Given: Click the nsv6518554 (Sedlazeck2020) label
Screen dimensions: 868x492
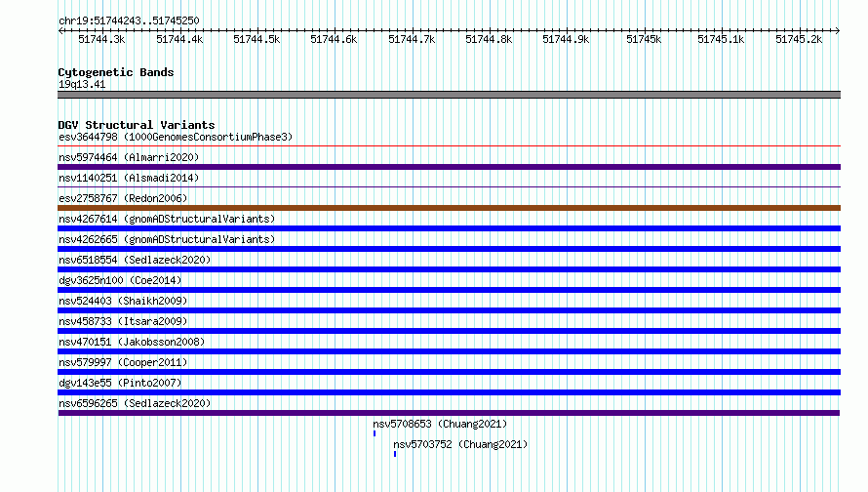Looking at the screenshot, I should tap(135, 260).
